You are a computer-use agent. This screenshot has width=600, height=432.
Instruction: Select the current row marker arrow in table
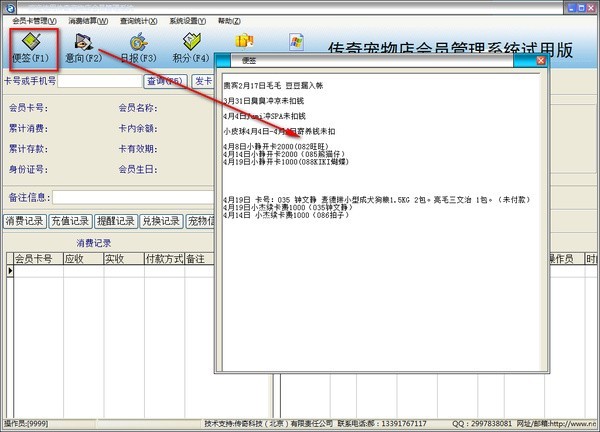point(10,271)
